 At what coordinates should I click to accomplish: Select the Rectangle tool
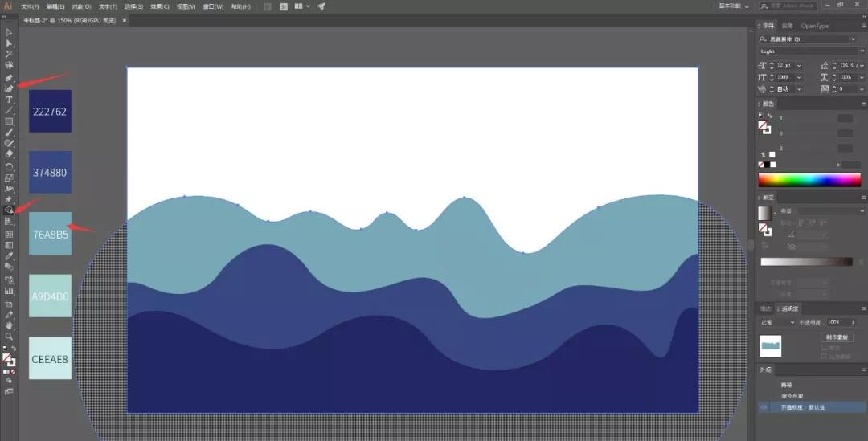click(x=9, y=121)
